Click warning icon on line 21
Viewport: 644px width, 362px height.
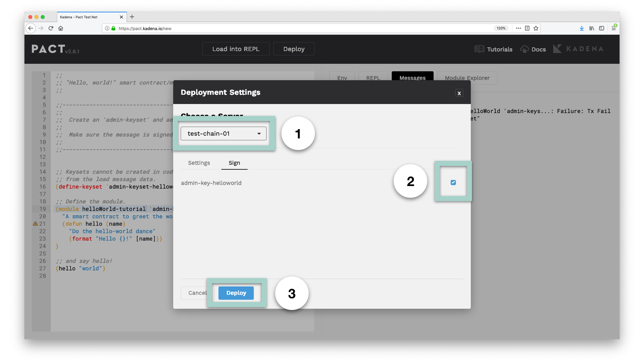[35, 224]
